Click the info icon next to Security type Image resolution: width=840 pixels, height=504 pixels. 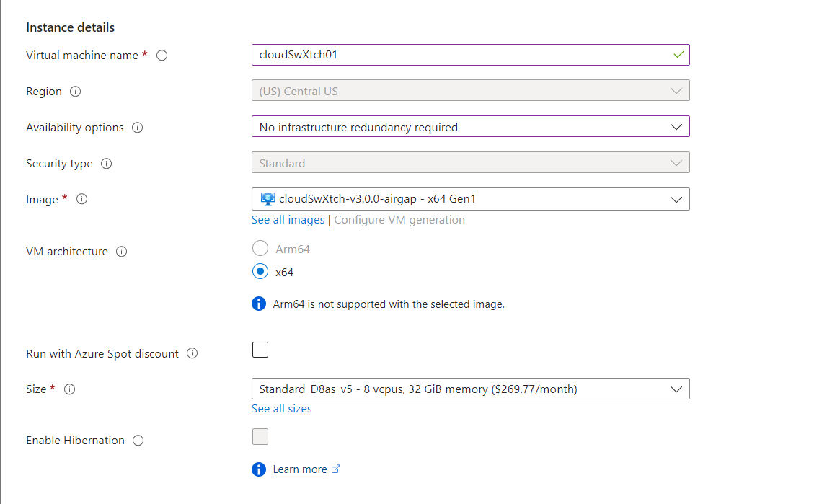point(106,164)
